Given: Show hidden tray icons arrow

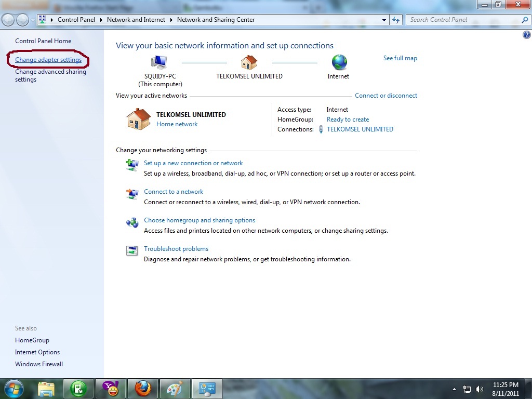Looking at the screenshot, I should (454, 389).
